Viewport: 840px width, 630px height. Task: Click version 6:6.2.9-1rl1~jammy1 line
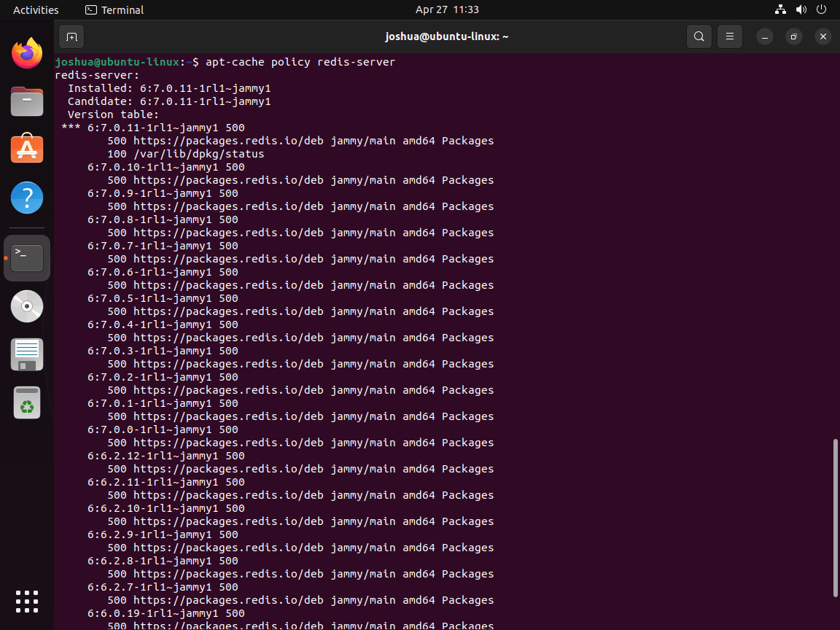click(163, 534)
